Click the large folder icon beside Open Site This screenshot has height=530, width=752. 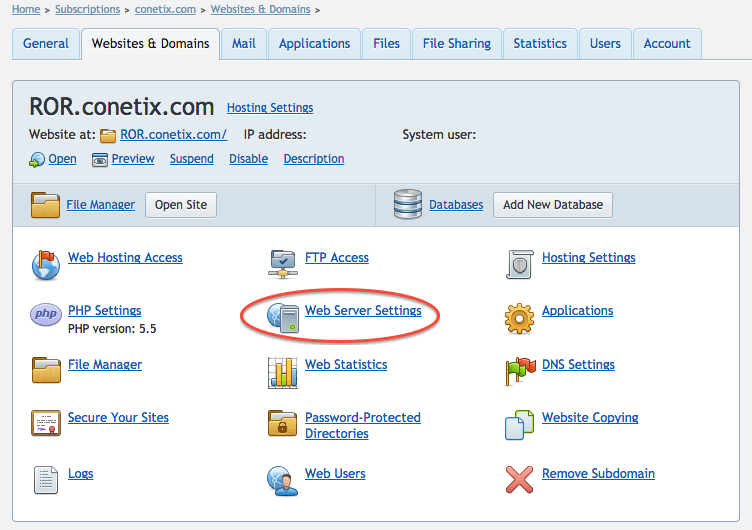coord(45,205)
